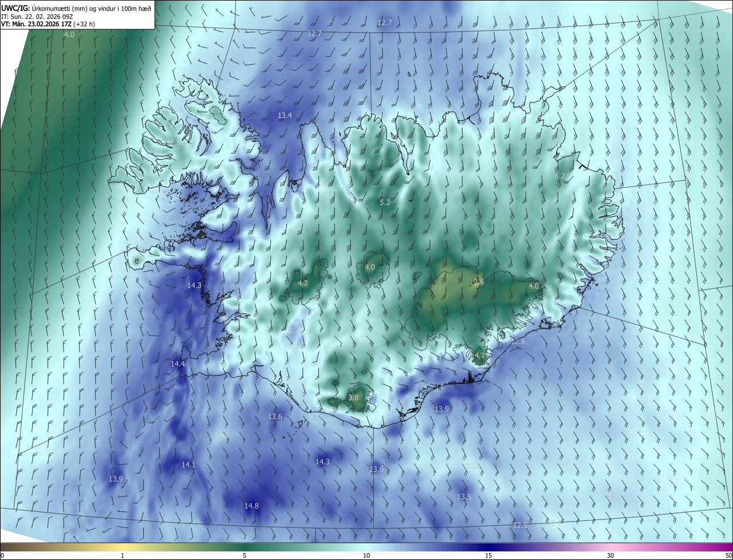Click the color scale tick label 50
This screenshot has height=560, width=733.
728,555
